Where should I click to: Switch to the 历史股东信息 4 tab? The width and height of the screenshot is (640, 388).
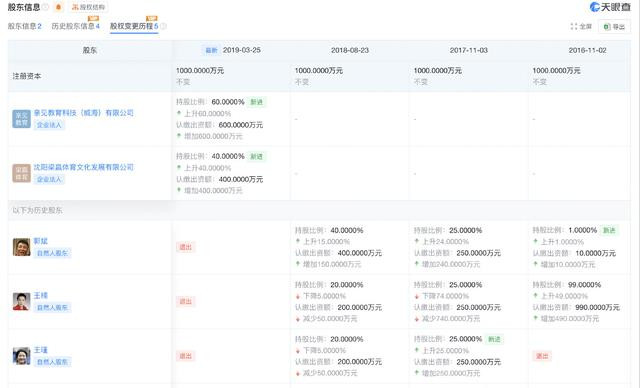pyautogui.click(x=76, y=26)
